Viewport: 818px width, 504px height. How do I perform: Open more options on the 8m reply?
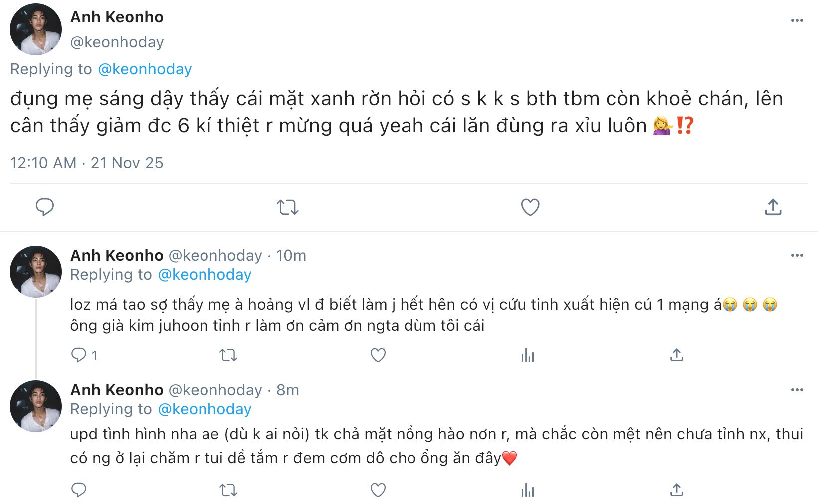(x=797, y=390)
